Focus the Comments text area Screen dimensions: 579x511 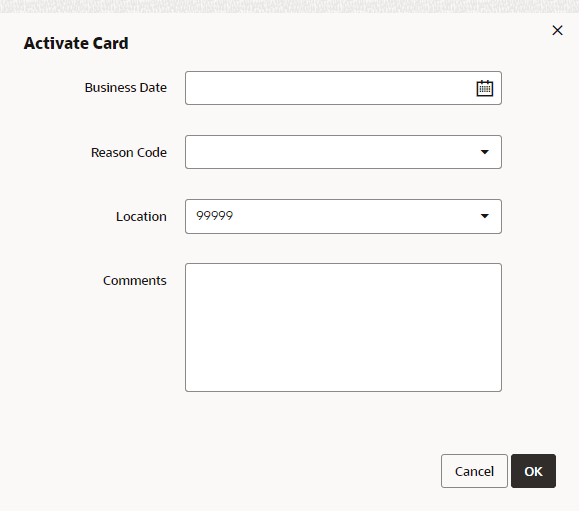343,327
